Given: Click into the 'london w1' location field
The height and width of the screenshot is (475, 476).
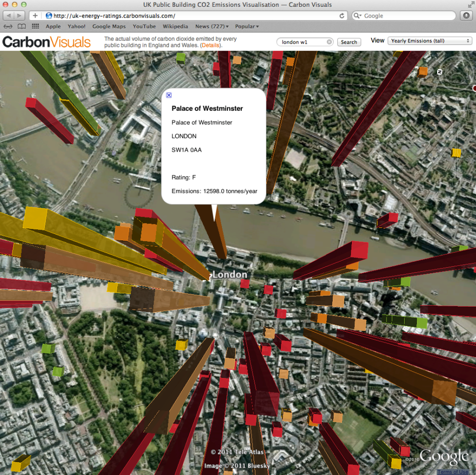Looking at the screenshot, I should click(x=304, y=42).
